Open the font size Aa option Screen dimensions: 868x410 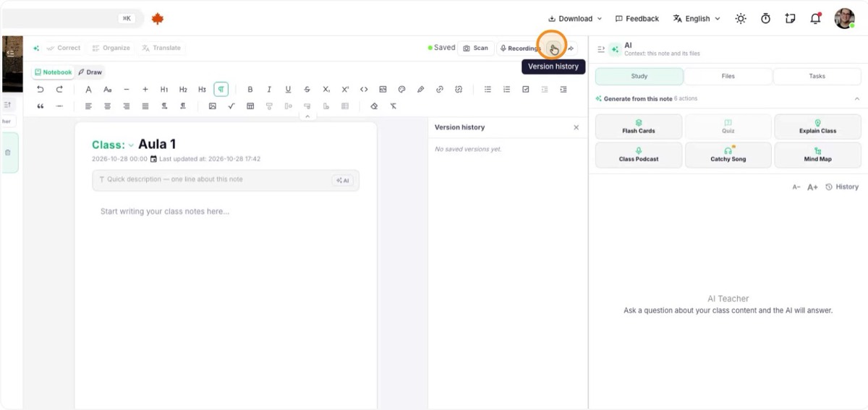coord(107,90)
